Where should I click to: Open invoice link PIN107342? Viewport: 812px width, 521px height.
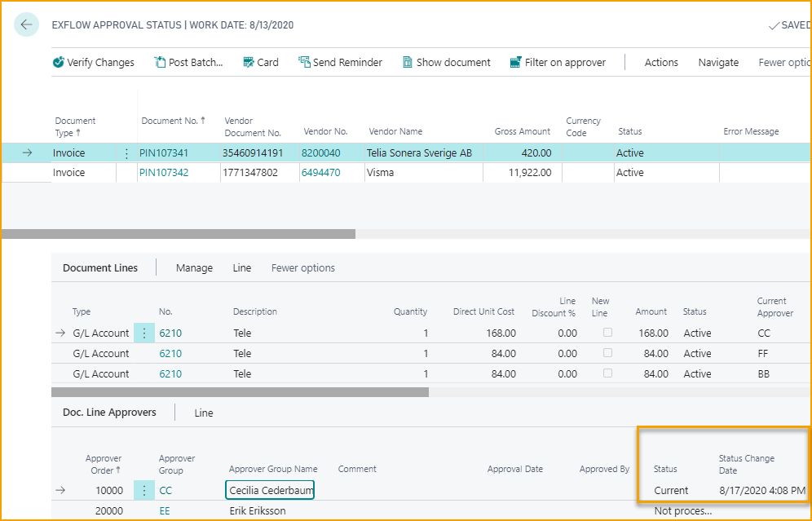[x=163, y=173]
